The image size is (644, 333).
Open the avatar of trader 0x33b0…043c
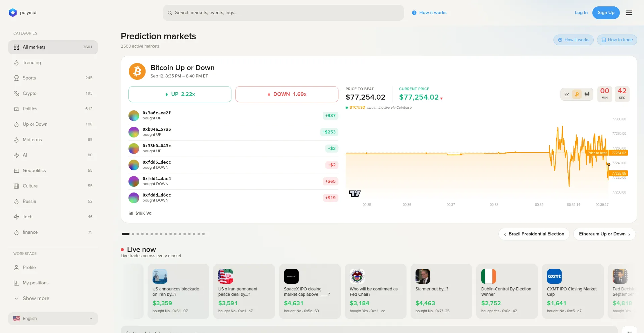coord(134,149)
